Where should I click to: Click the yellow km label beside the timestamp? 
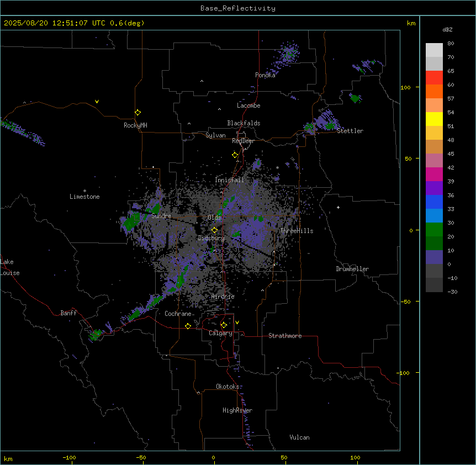click(x=411, y=23)
